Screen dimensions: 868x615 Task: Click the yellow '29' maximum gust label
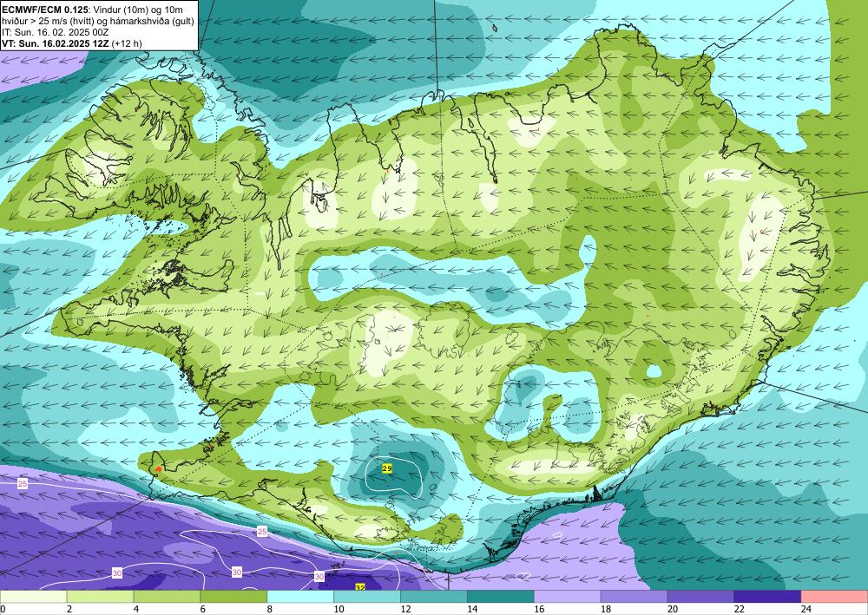387,468
